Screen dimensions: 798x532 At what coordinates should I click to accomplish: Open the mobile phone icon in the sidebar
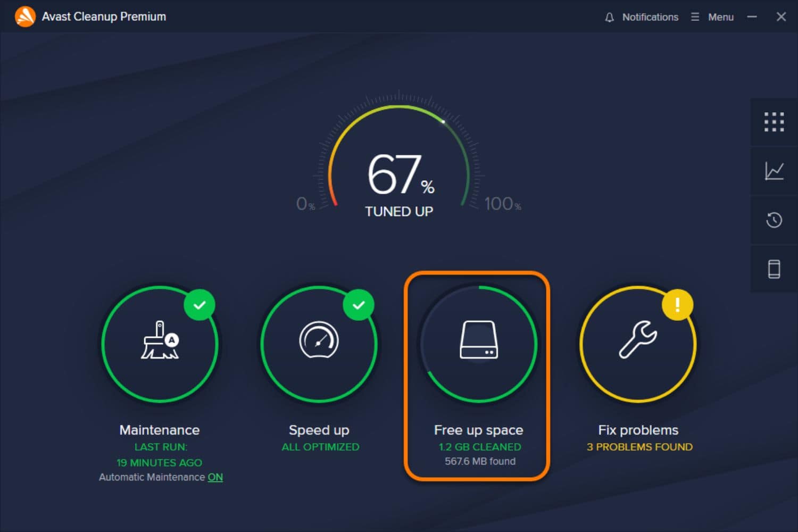click(774, 269)
